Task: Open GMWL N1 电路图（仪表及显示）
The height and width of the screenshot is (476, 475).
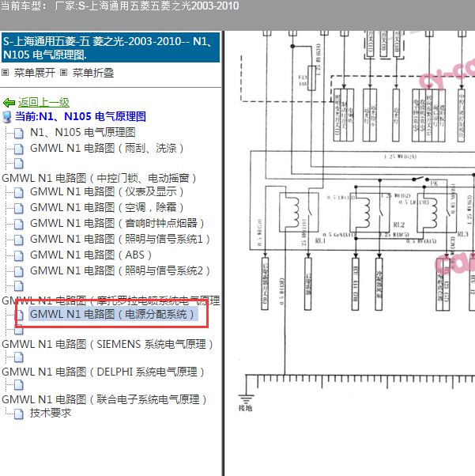Action: [x=107, y=192]
